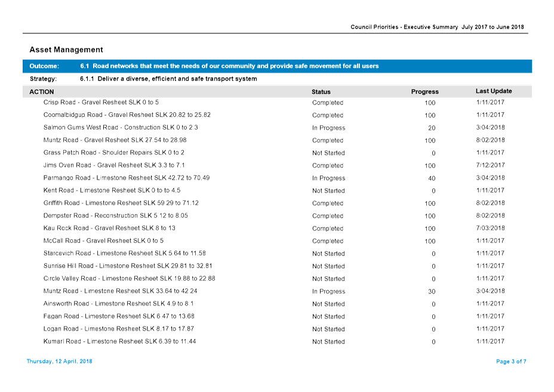
Task: Select Muntz Road - Limestone Resheet SLK 33.64 row
Action: (278, 291)
